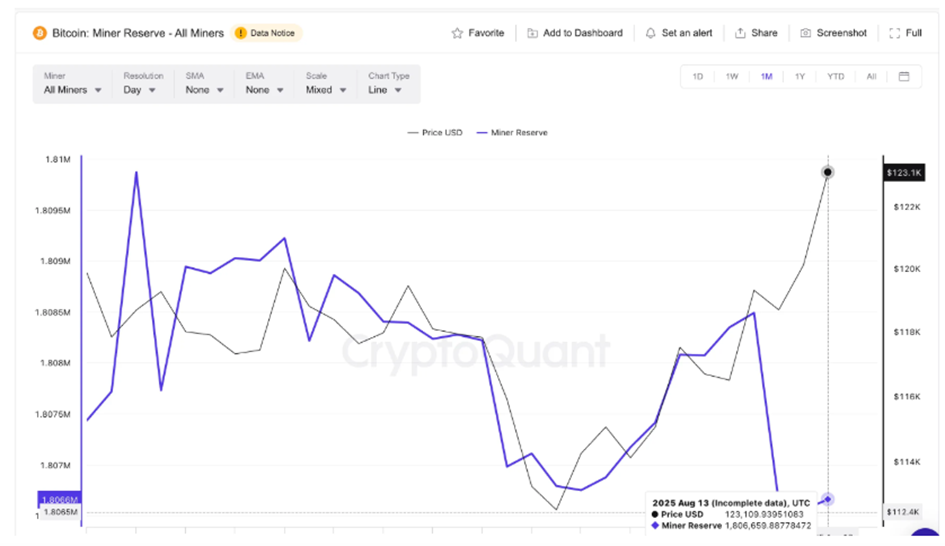Click the Share upload icon

pos(740,33)
